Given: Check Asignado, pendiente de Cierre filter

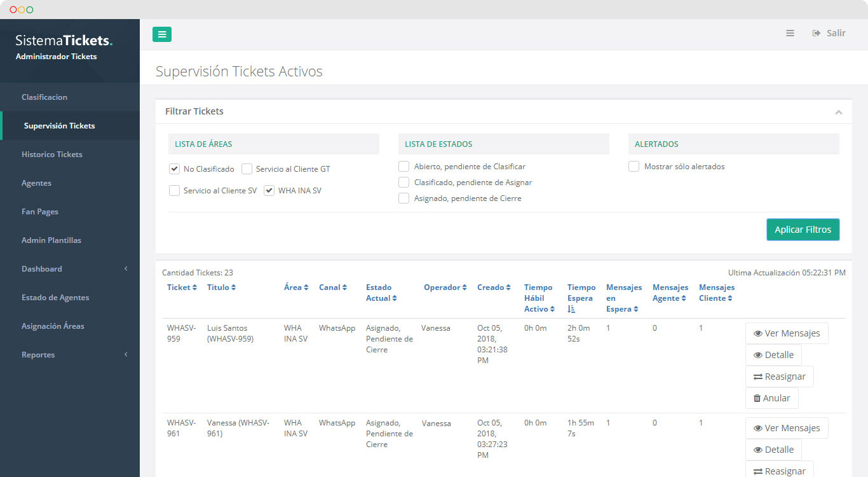Looking at the screenshot, I should pos(403,198).
